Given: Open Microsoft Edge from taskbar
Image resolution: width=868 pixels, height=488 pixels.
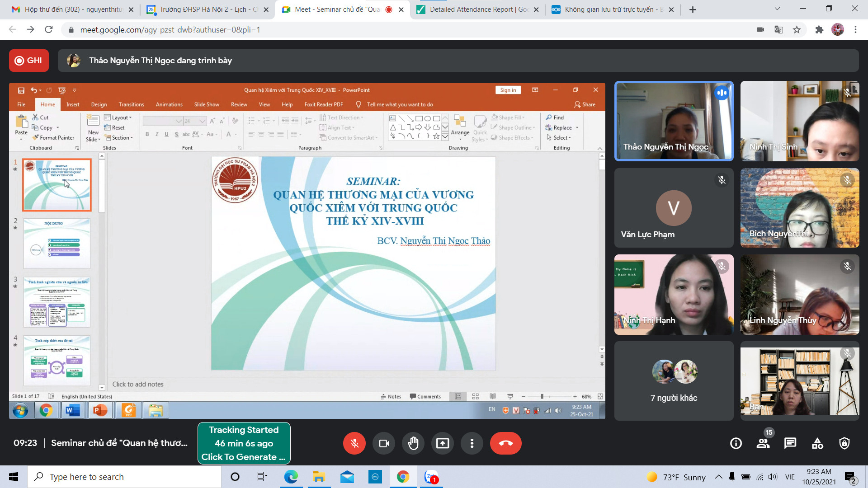Looking at the screenshot, I should click(291, 477).
